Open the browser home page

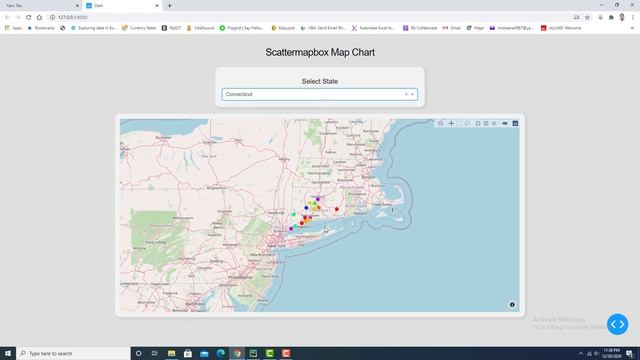39,18
